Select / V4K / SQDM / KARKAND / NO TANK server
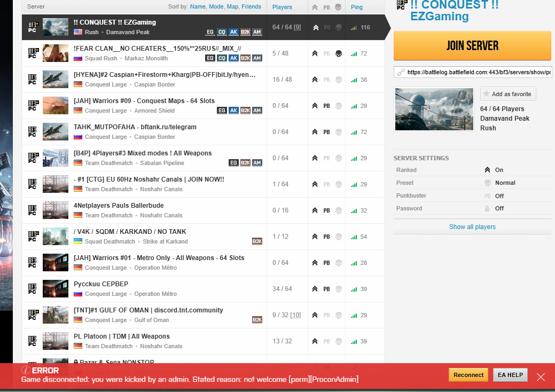Image resolution: width=555 pixels, height=392 pixels. tap(203, 237)
